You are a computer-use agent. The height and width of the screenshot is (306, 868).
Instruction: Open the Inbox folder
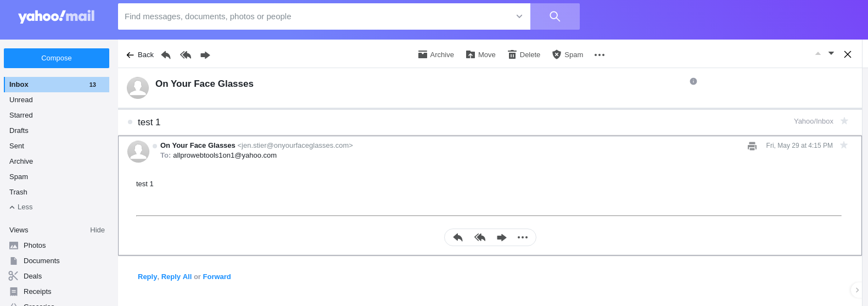pos(57,85)
